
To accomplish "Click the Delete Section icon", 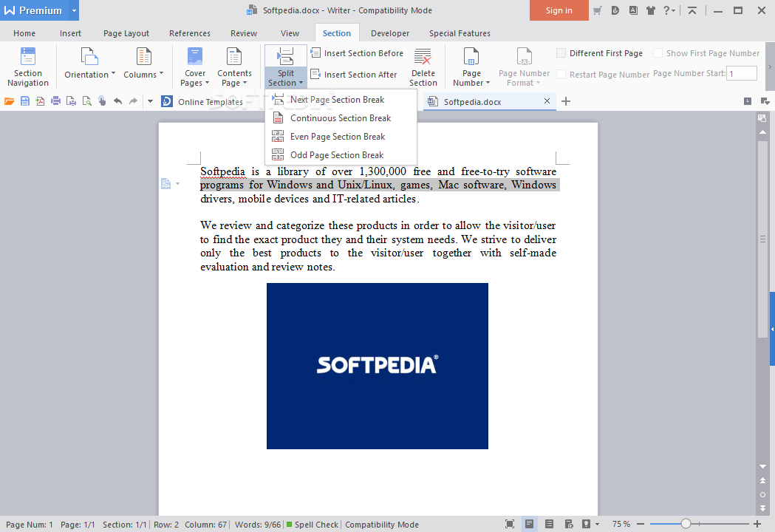I will (x=423, y=57).
